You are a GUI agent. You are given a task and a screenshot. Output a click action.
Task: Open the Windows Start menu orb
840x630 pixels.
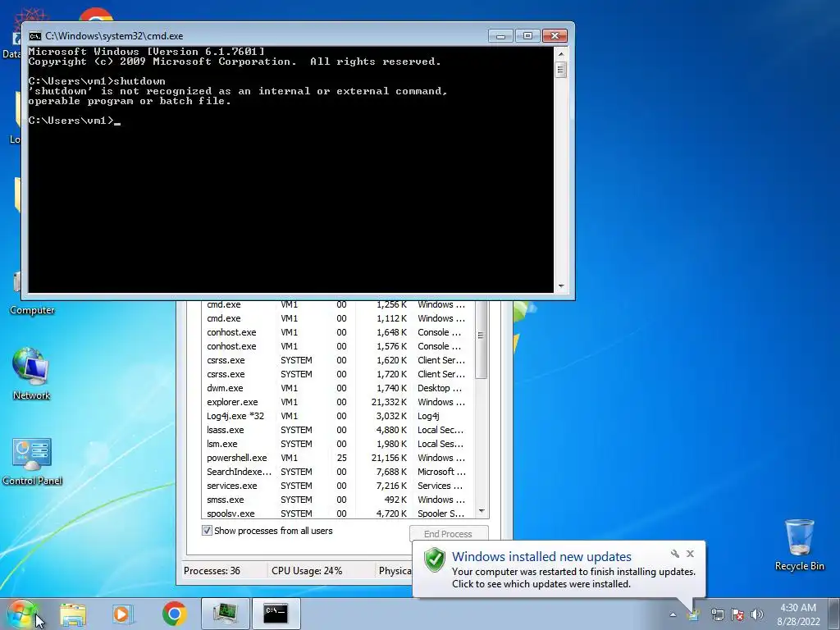21,614
